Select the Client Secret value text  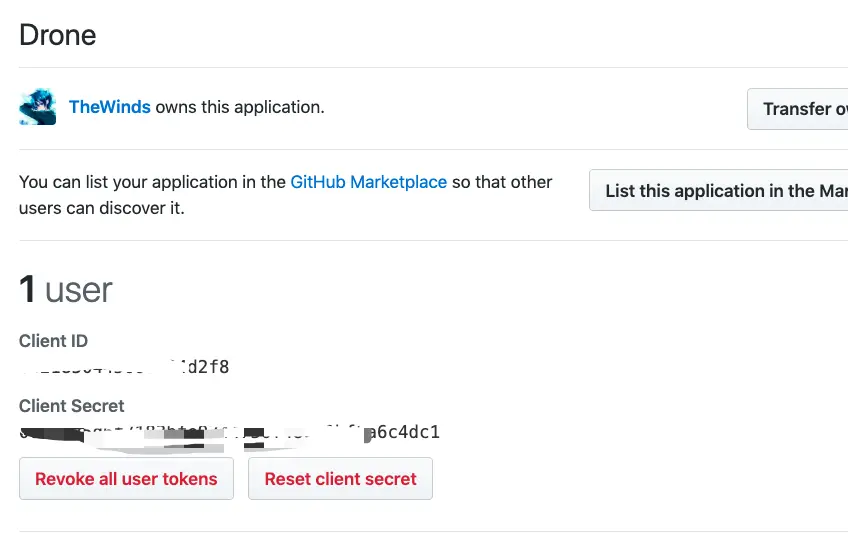230,433
